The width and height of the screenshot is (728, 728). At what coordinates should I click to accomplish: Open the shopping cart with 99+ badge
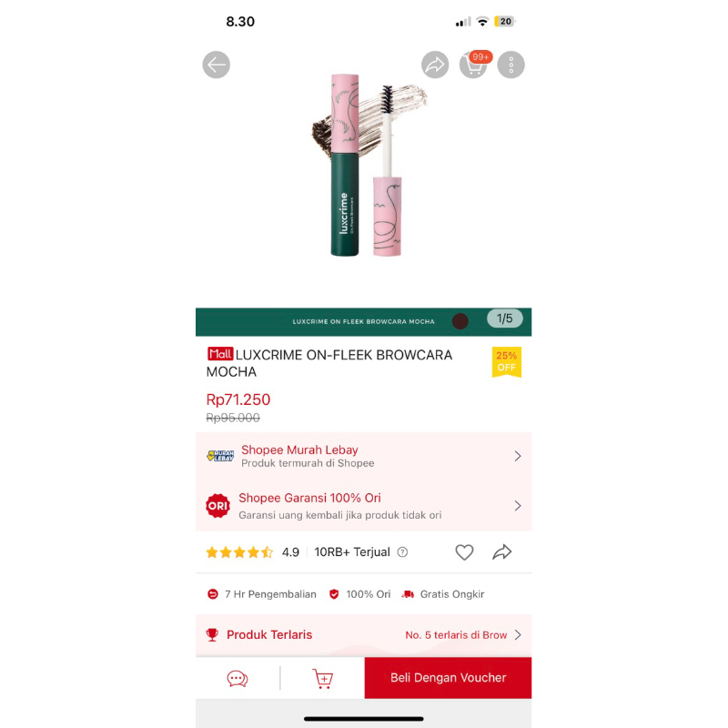point(473,65)
